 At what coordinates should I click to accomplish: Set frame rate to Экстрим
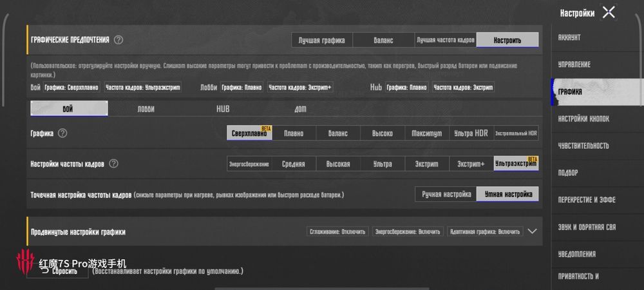427,164
